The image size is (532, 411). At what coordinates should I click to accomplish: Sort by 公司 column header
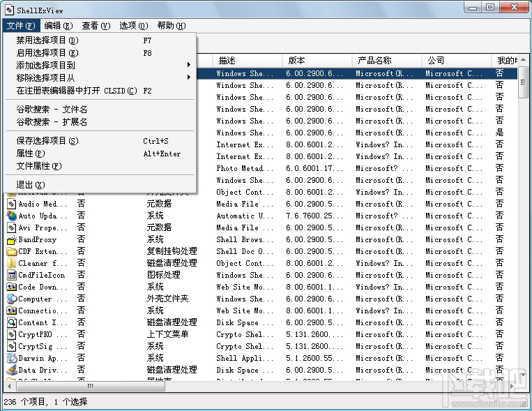[457, 61]
